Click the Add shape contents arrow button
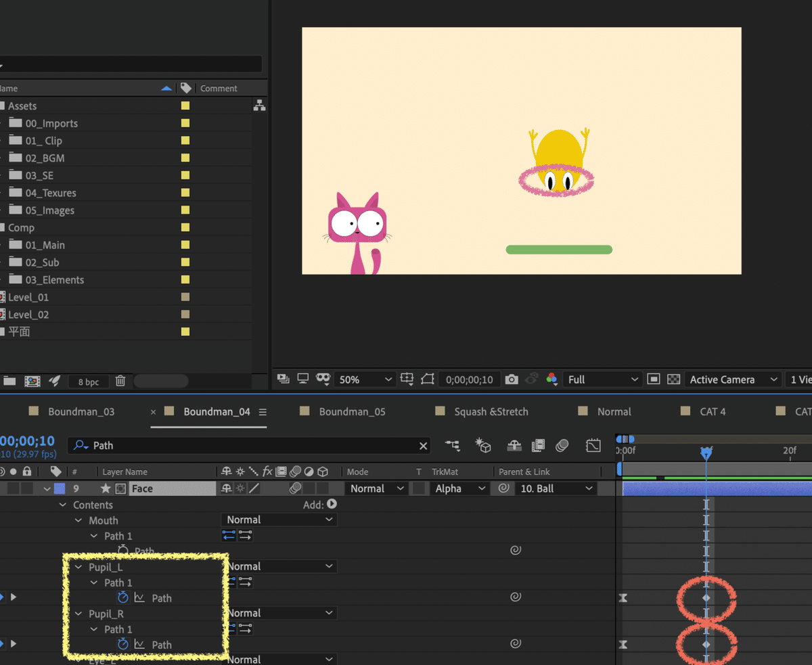812x665 pixels. (x=332, y=504)
